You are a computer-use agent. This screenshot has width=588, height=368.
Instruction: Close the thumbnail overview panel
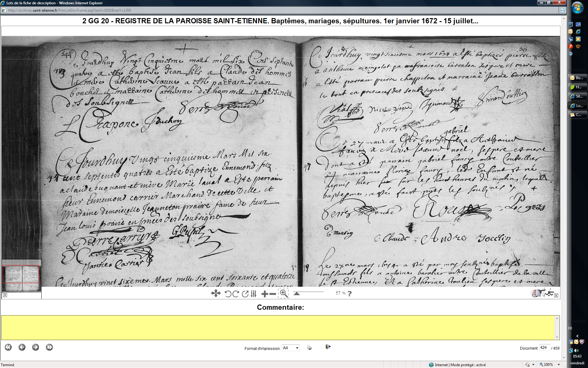point(5,295)
